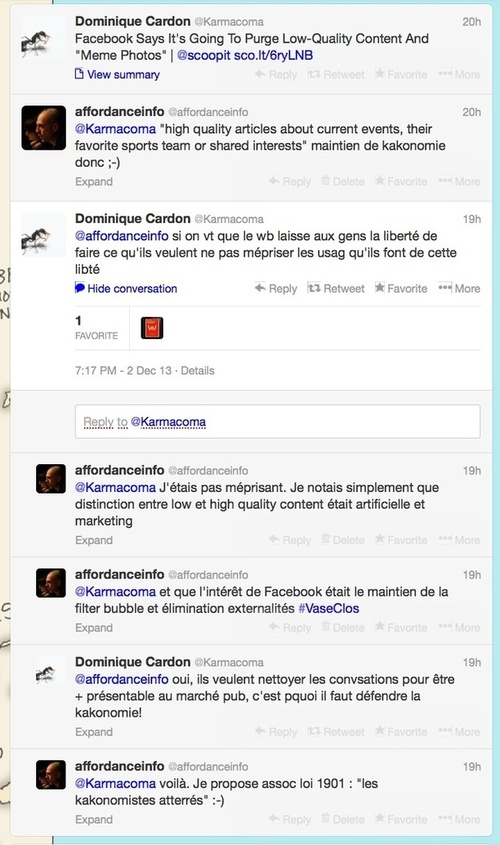This screenshot has height=845, width=500.
Task: Open View summary on Facebook purge tweet
Action: tap(117, 74)
